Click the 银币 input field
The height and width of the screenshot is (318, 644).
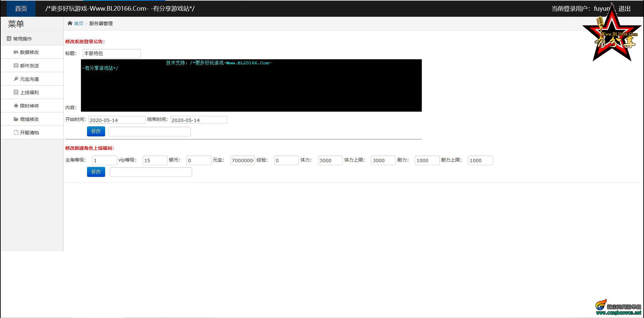(x=199, y=160)
